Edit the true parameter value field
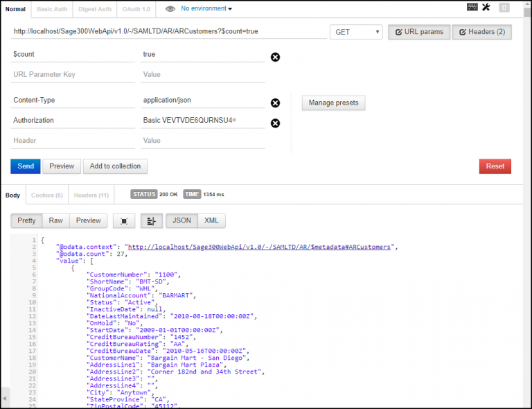Screen dimensions: 532x409 coord(202,55)
